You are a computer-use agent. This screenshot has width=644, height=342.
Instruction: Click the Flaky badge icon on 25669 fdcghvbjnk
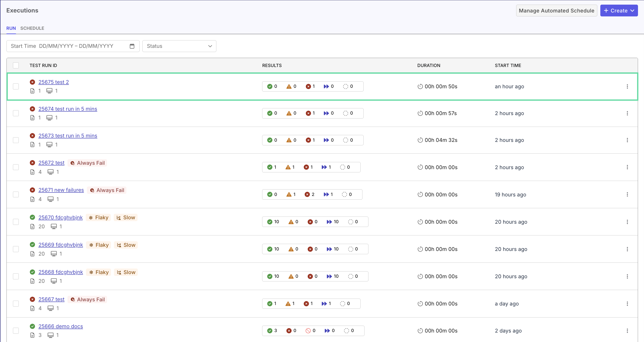coord(91,245)
